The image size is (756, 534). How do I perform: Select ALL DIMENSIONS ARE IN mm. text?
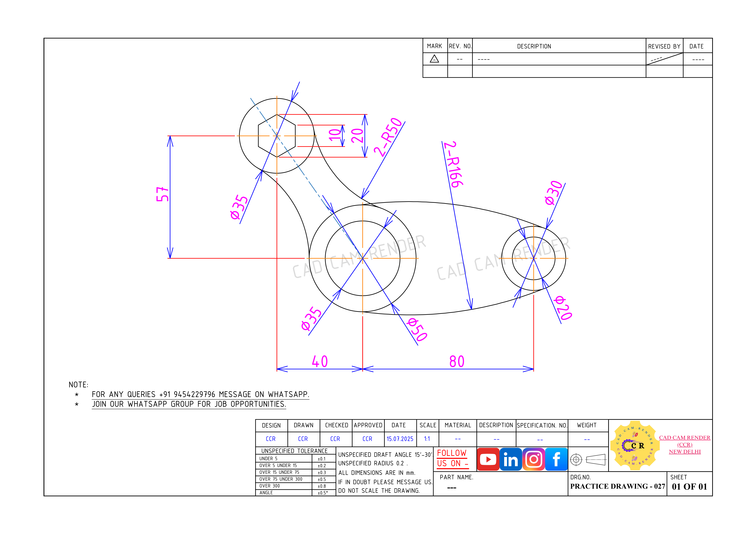pyautogui.click(x=377, y=473)
